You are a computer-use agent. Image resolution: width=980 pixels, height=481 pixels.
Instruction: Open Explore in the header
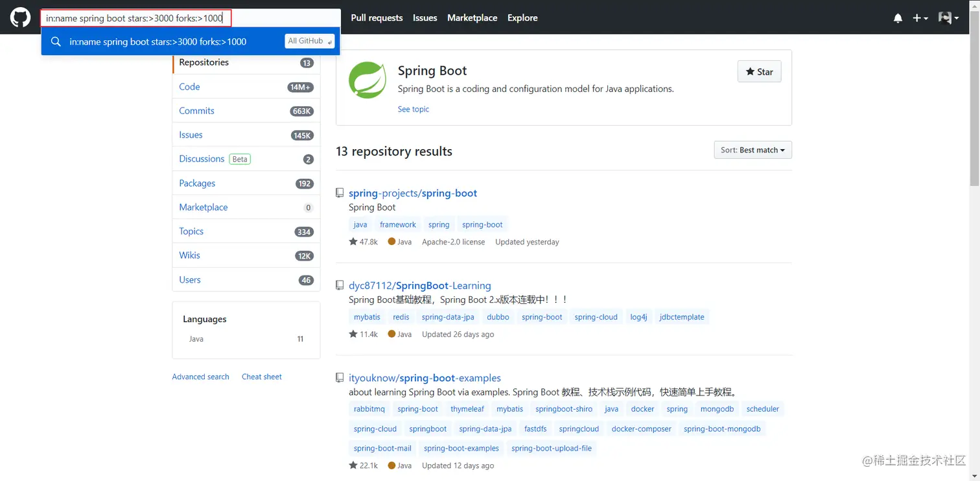click(522, 18)
